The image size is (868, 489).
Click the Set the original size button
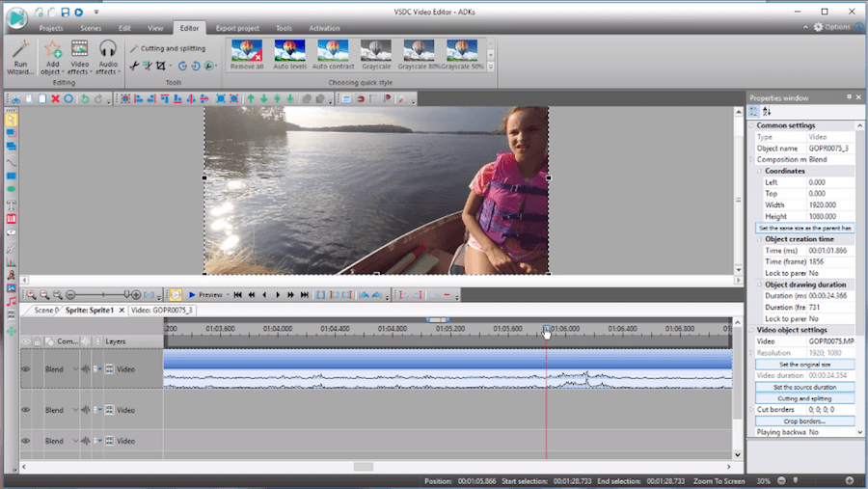coord(802,365)
